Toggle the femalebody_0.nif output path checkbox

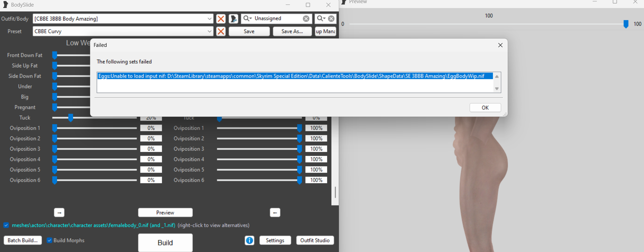coord(6,225)
